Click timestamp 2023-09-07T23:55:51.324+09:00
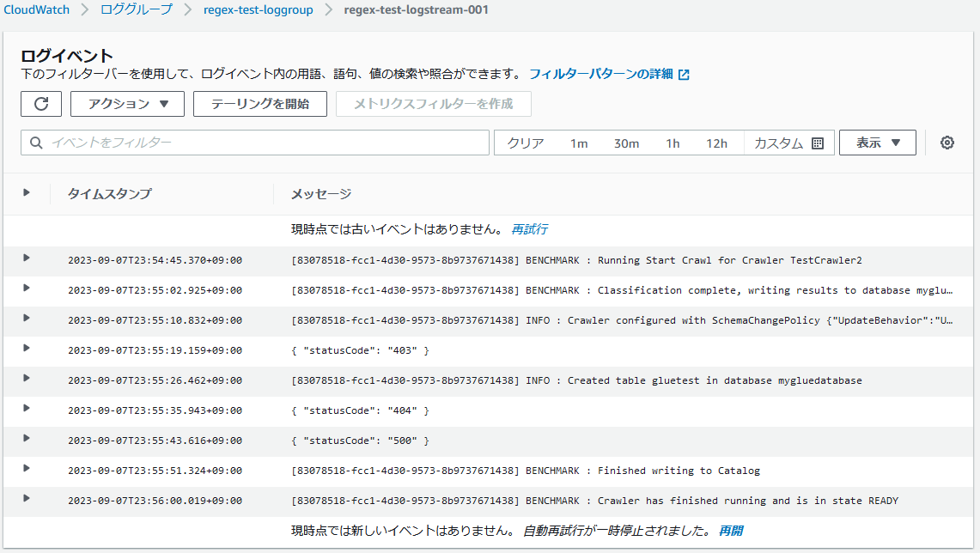 155,470
